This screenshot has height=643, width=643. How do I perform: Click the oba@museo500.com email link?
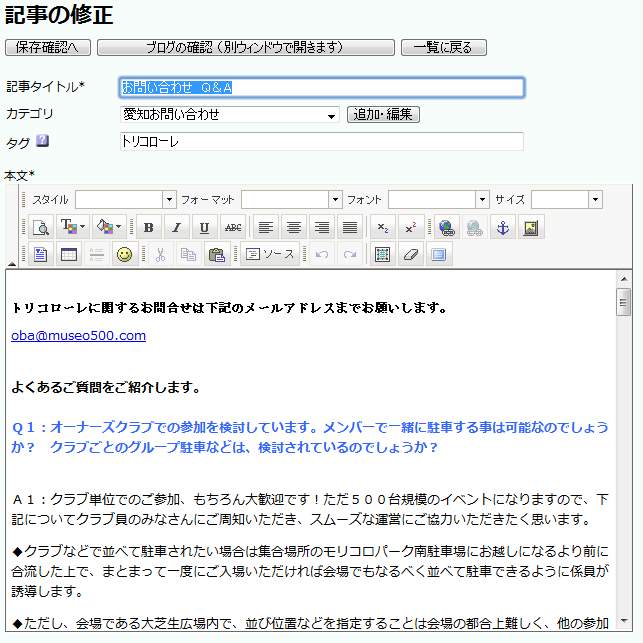(78, 335)
